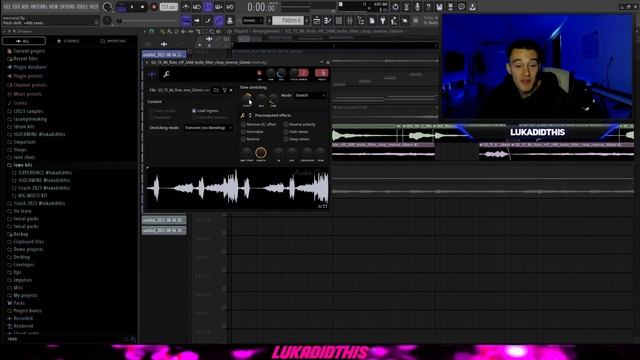
Task: Click the red Record button
Action: 154,7
